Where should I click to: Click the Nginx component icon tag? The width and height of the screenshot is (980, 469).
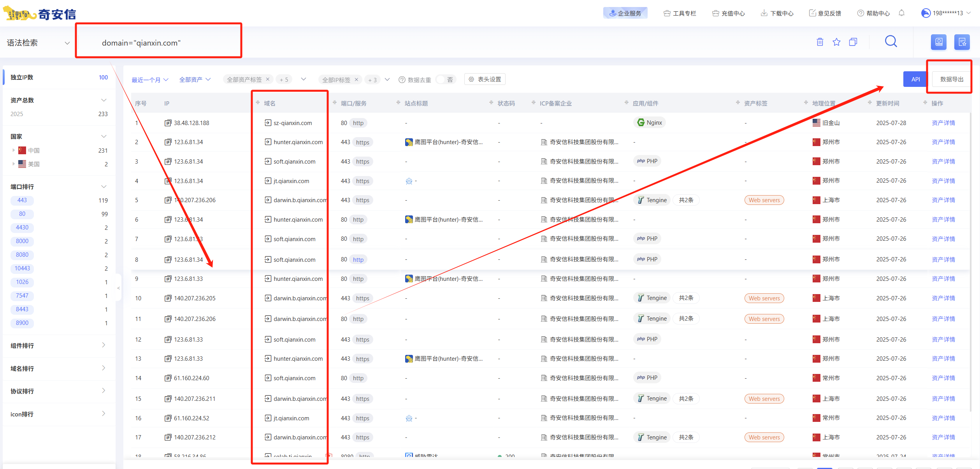(x=649, y=123)
